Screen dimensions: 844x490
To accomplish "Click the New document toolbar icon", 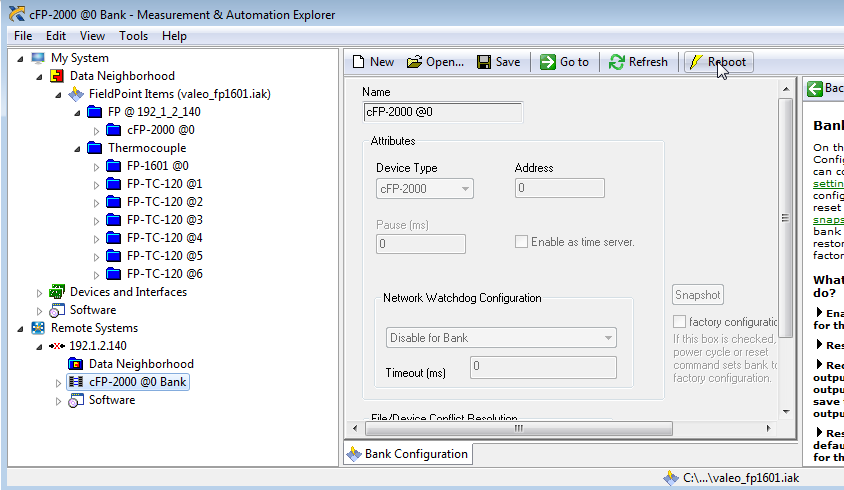I will [358, 62].
